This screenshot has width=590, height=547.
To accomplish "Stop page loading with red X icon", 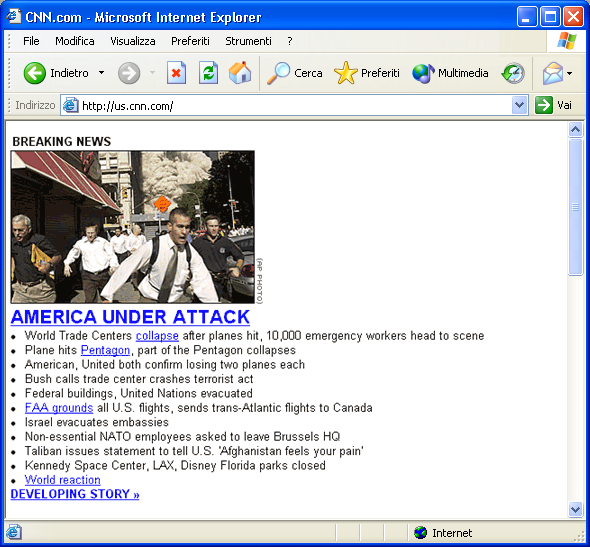I will coord(176,73).
